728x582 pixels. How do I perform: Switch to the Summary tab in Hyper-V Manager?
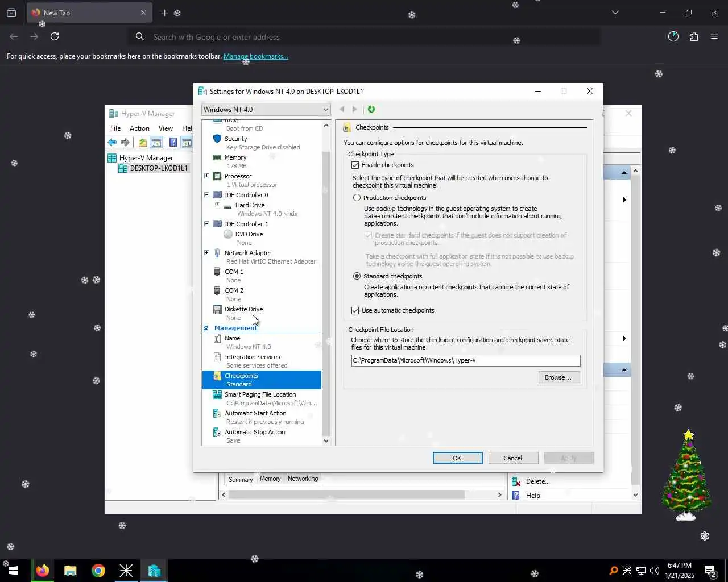tap(241, 480)
